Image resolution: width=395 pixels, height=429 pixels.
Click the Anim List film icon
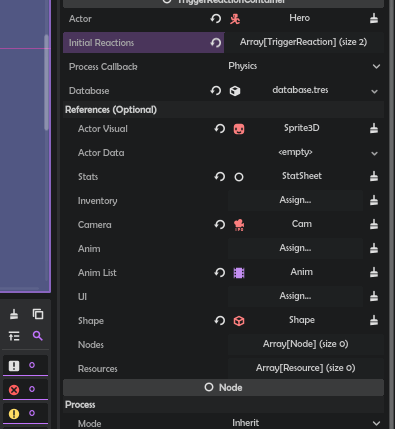point(239,273)
